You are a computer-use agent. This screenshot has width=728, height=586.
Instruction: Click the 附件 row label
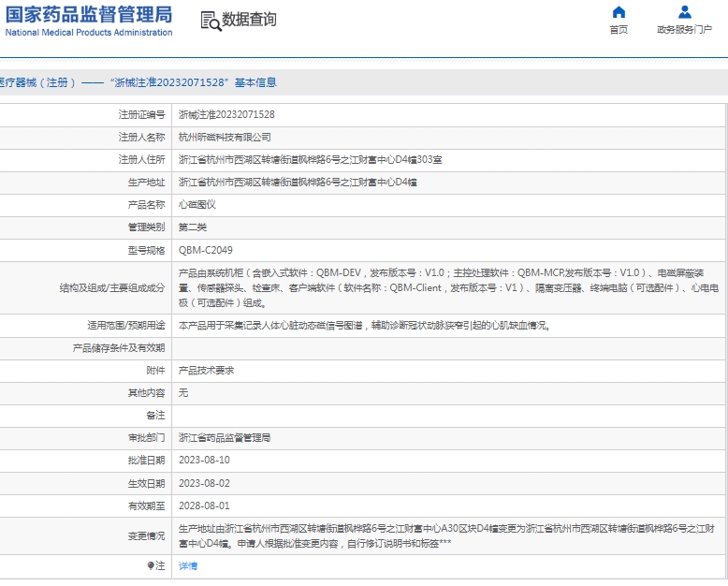pyautogui.click(x=155, y=371)
